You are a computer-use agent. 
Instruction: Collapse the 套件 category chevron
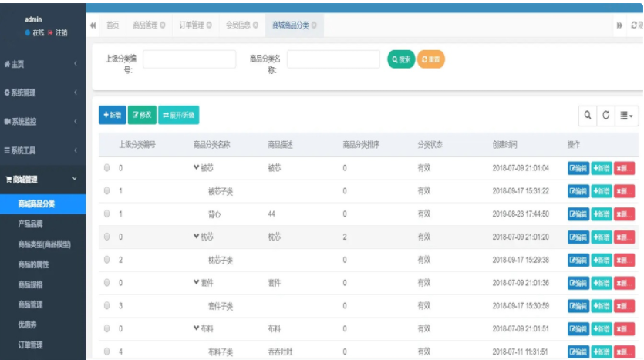[x=197, y=282]
